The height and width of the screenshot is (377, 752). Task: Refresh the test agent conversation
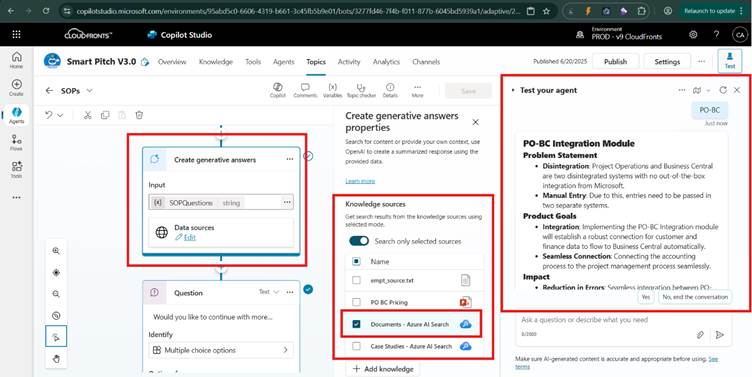pos(723,90)
